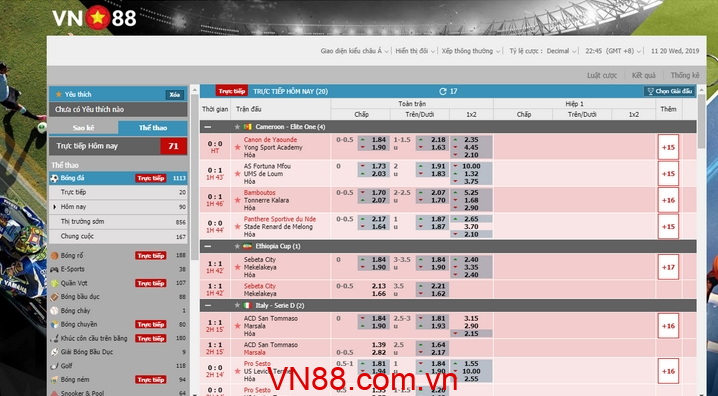718x396 pixels.
Task: Collapse the Ethiopia Cup league section
Action: (208, 246)
